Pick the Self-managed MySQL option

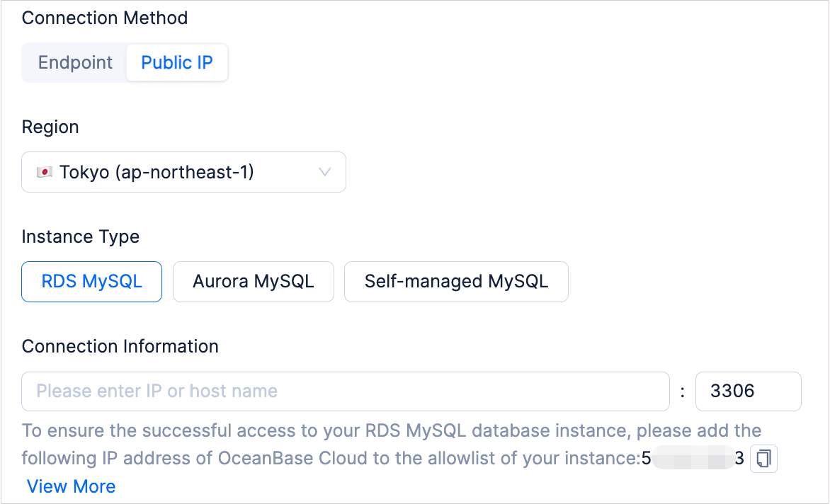click(456, 282)
